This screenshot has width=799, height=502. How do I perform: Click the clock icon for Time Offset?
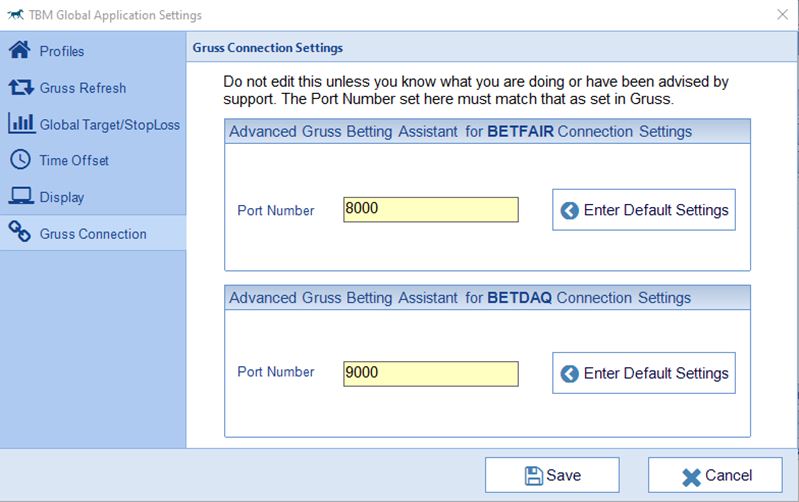pos(20,160)
